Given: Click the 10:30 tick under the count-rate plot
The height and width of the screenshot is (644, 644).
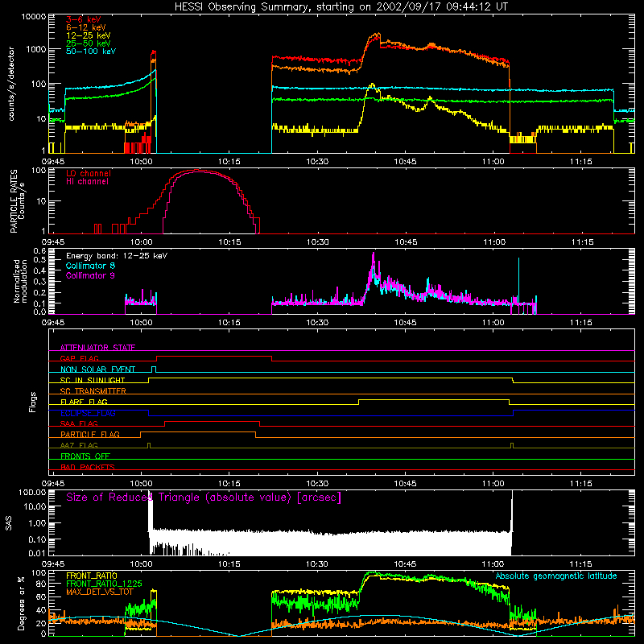Looking at the screenshot, I should pyautogui.click(x=317, y=162).
